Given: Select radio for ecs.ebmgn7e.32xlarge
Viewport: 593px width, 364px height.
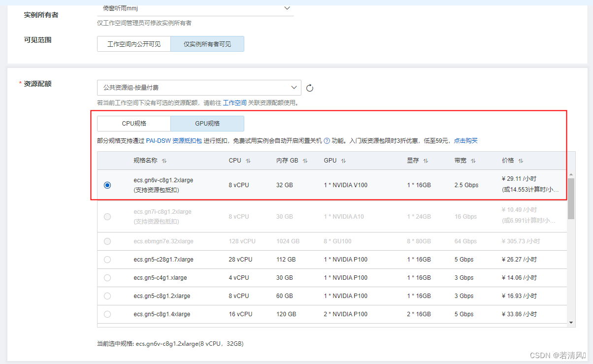Looking at the screenshot, I should [x=107, y=241].
